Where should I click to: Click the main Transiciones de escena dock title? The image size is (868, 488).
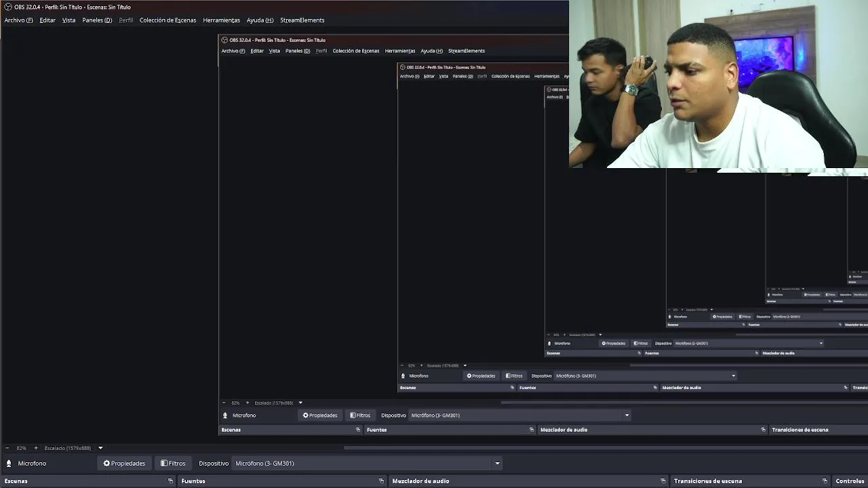pos(708,481)
